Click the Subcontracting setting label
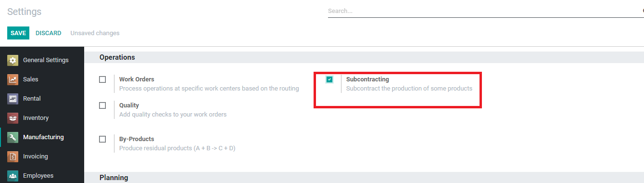The image size is (644, 183). (x=367, y=79)
